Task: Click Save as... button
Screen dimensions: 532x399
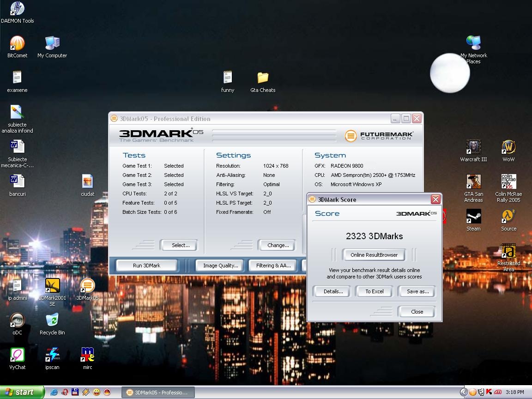Action: [416, 291]
